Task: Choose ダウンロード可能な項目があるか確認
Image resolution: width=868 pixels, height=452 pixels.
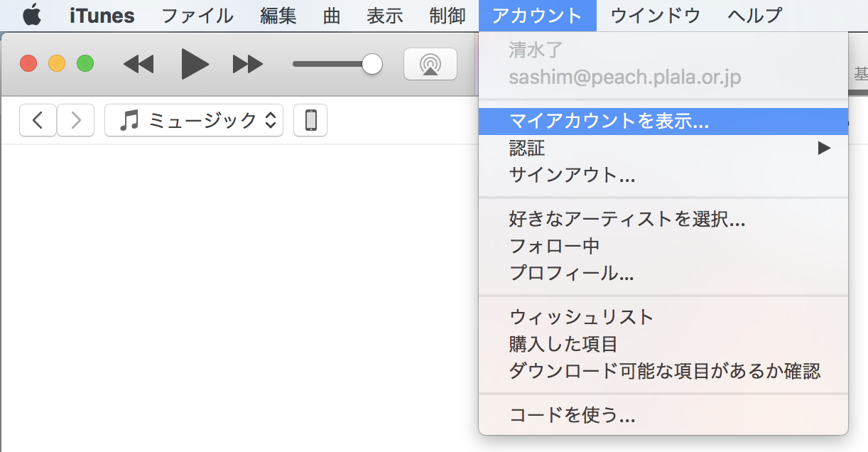Action: pos(663,371)
